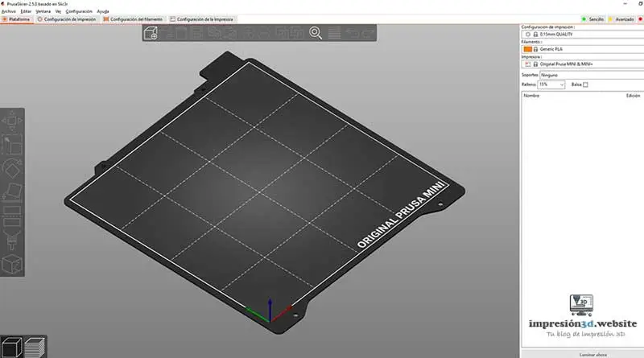
Task: Click the Nombre column header
Action: click(531, 96)
